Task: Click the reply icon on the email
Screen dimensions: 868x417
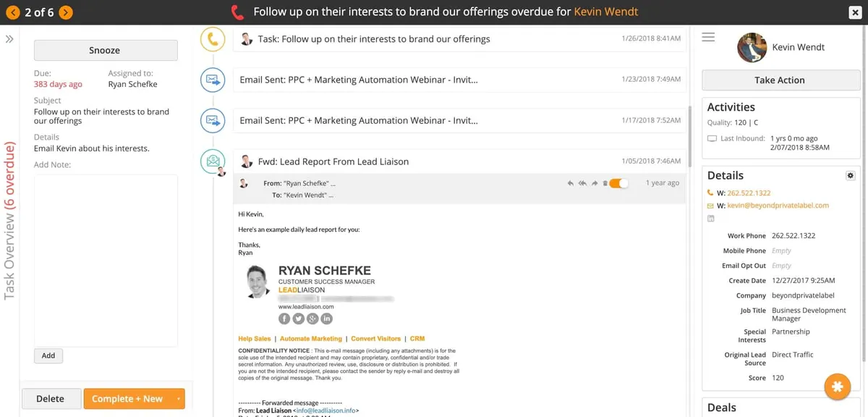Action: tap(571, 184)
